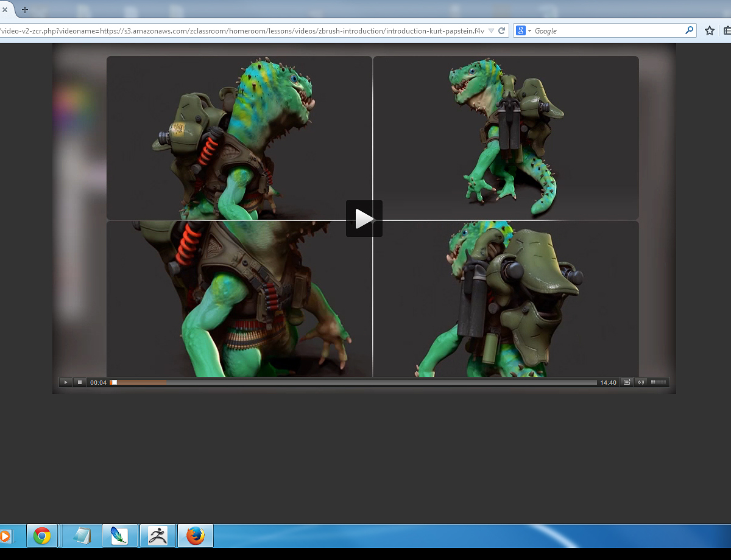The height and width of the screenshot is (560, 731).
Task: Expand the URL history dropdown arrow
Action: pyautogui.click(x=491, y=30)
